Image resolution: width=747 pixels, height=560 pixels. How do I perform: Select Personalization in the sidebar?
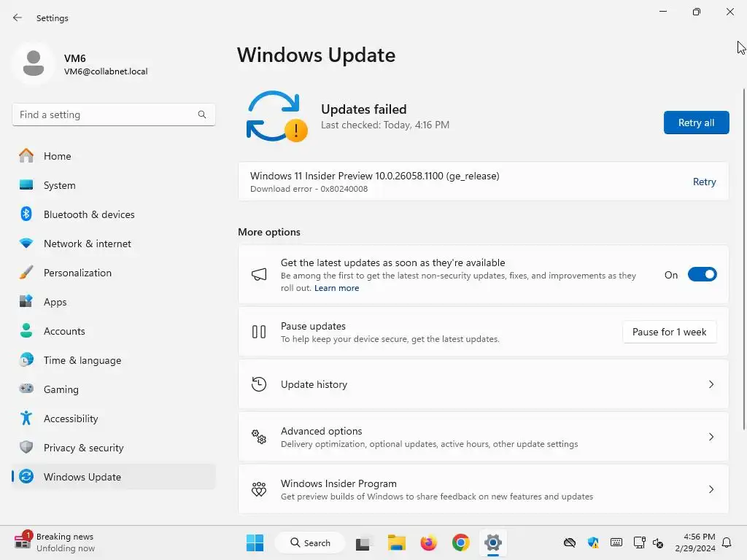pyautogui.click(x=113, y=273)
